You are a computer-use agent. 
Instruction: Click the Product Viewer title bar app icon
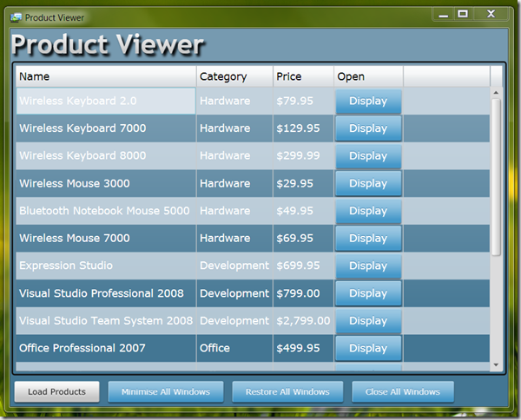[16, 17]
